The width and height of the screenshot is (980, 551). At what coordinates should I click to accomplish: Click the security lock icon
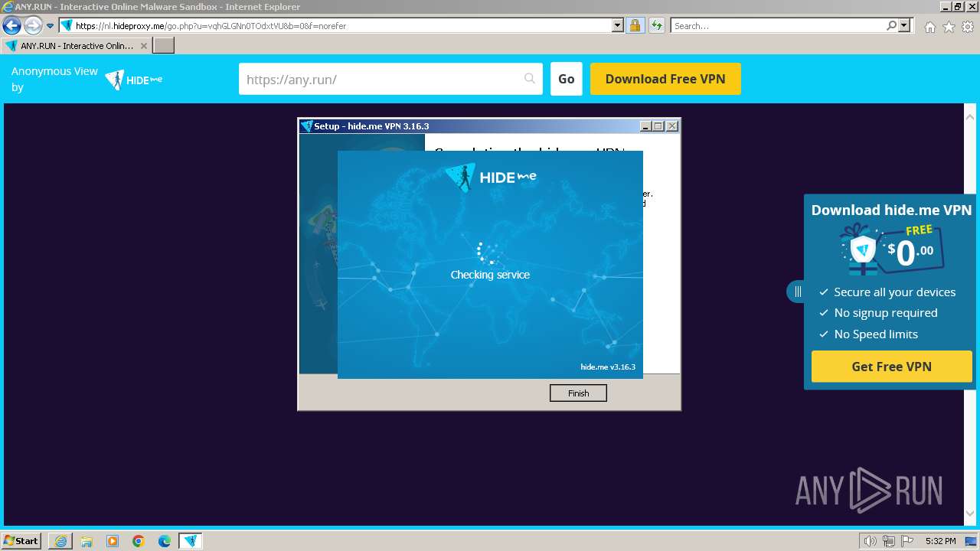click(x=635, y=26)
